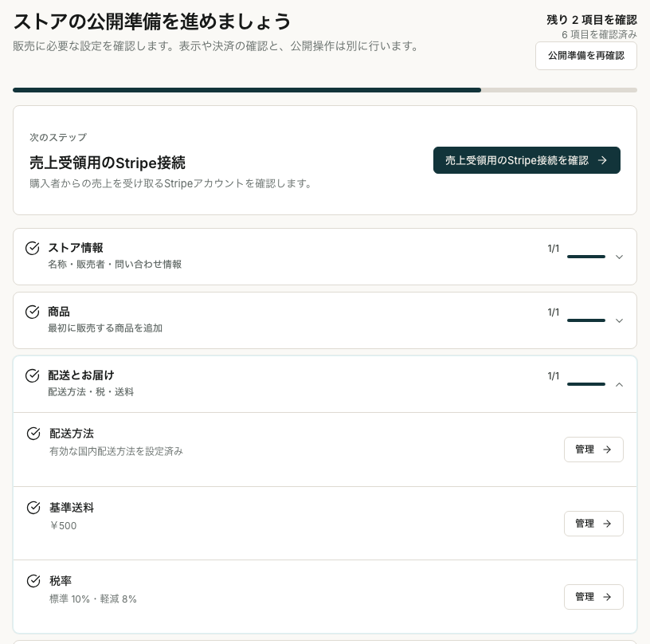Open 管理 for 税率
Screen dimensions: 650x644
tap(593, 597)
